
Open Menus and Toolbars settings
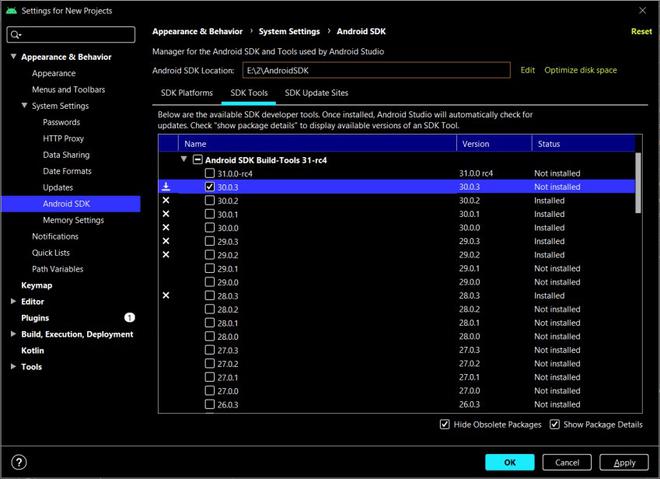click(69, 90)
